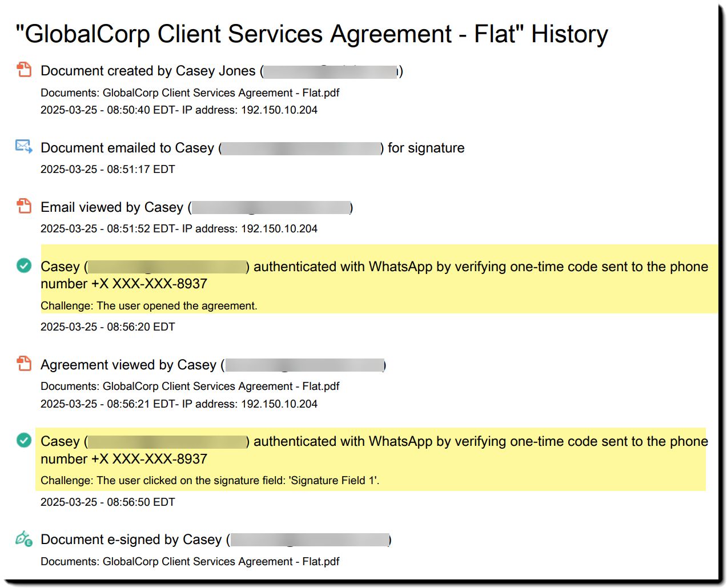The width and height of the screenshot is (727, 588).
Task: Click the second green checkmark authentication icon
Action: tap(24, 440)
